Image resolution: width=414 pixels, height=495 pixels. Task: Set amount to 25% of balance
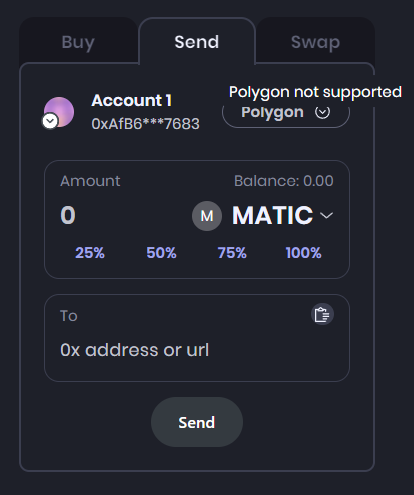click(x=90, y=253)
